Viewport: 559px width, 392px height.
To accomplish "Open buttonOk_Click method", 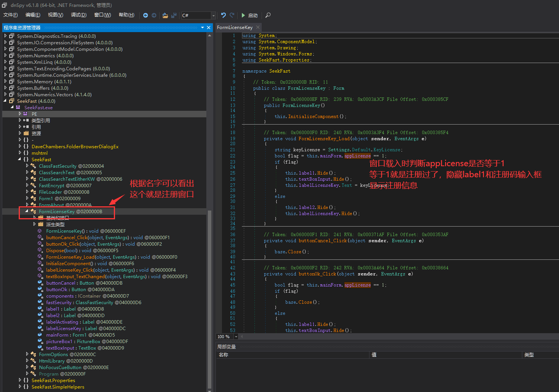I will pos(104,244).
